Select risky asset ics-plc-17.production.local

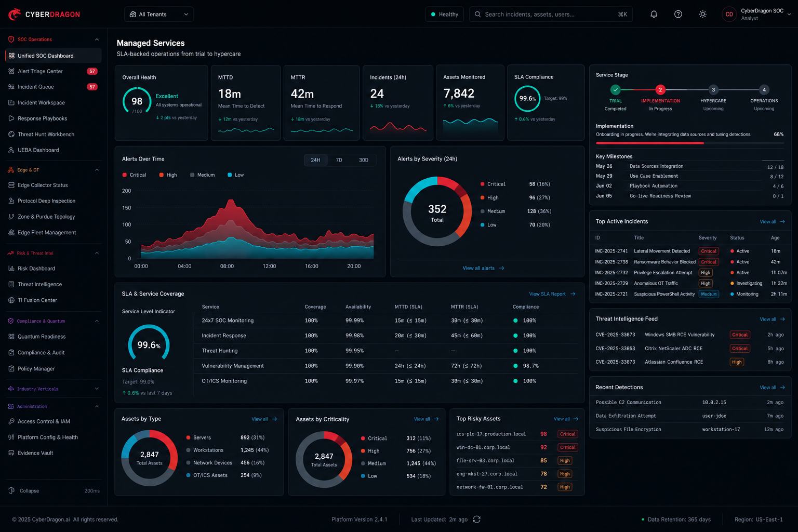pos(517,434)
